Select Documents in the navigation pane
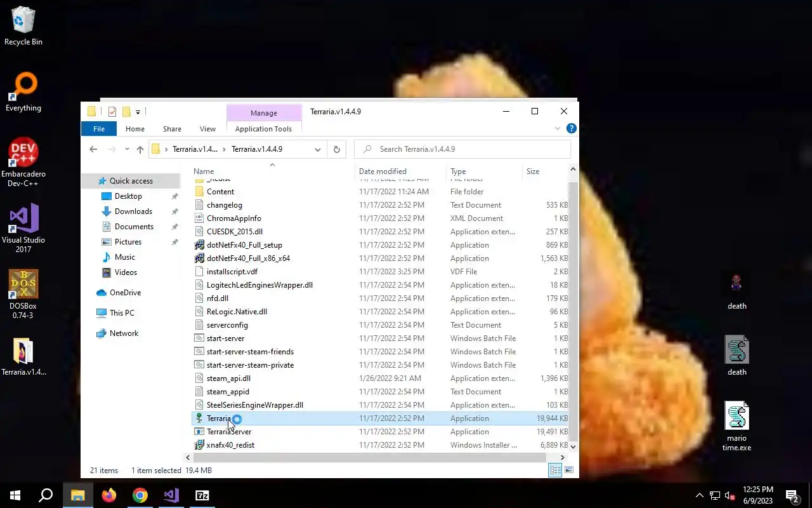Viewport: 812px width, 508px height. [x=134, y=227]
